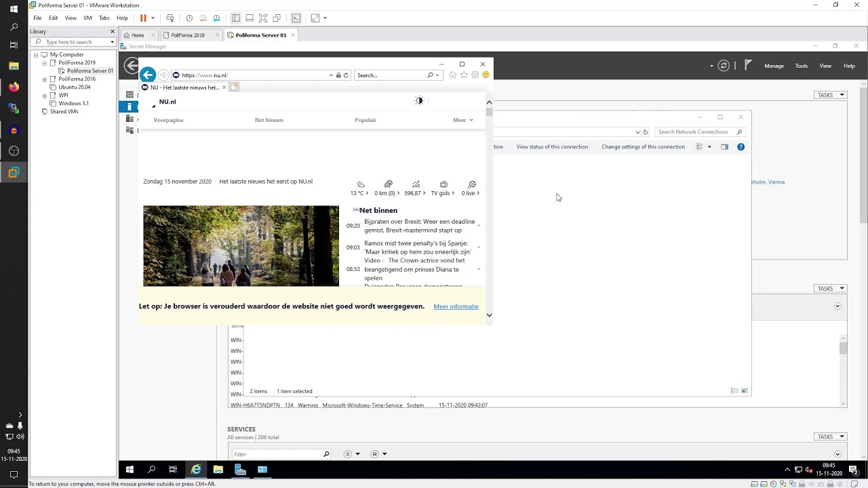Open the Populair section on NU.nl

point(366,120)
